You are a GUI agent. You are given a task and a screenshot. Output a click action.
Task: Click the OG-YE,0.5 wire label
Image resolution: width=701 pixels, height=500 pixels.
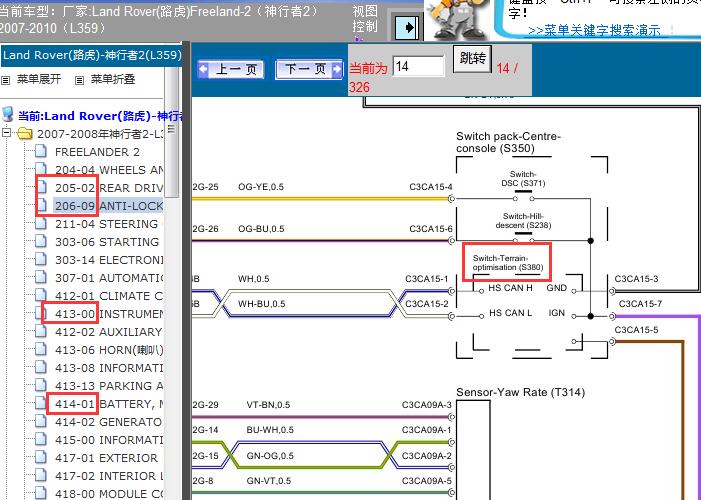[x=261, y=187]
